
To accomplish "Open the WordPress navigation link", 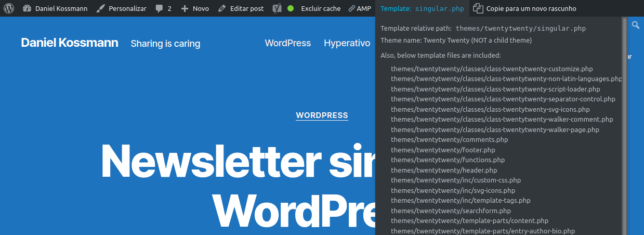I will click(288, 43).
